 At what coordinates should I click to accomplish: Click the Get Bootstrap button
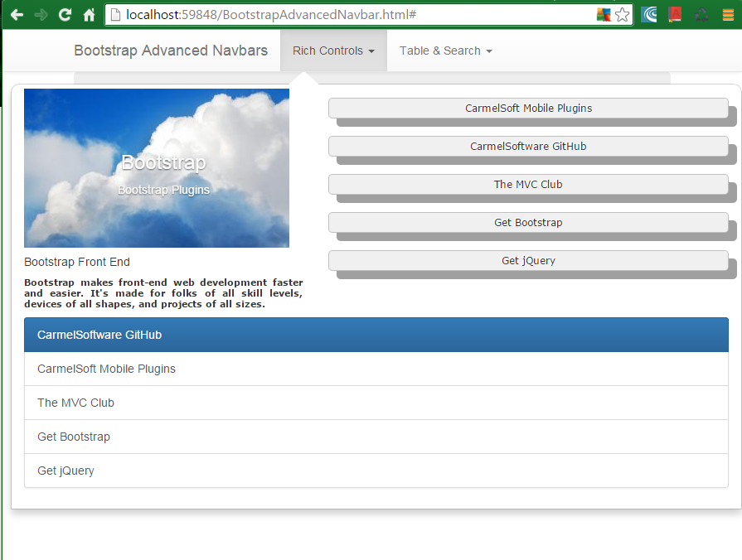point(528,222)
